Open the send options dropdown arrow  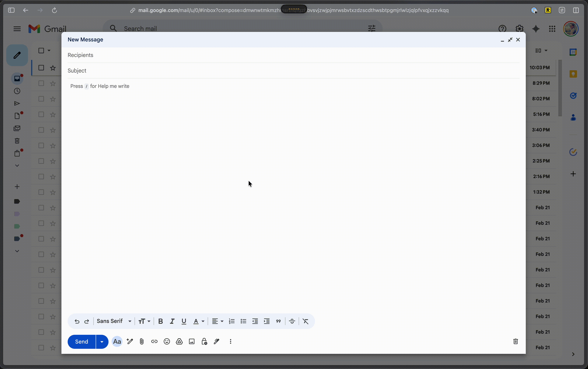pos(102,341)
